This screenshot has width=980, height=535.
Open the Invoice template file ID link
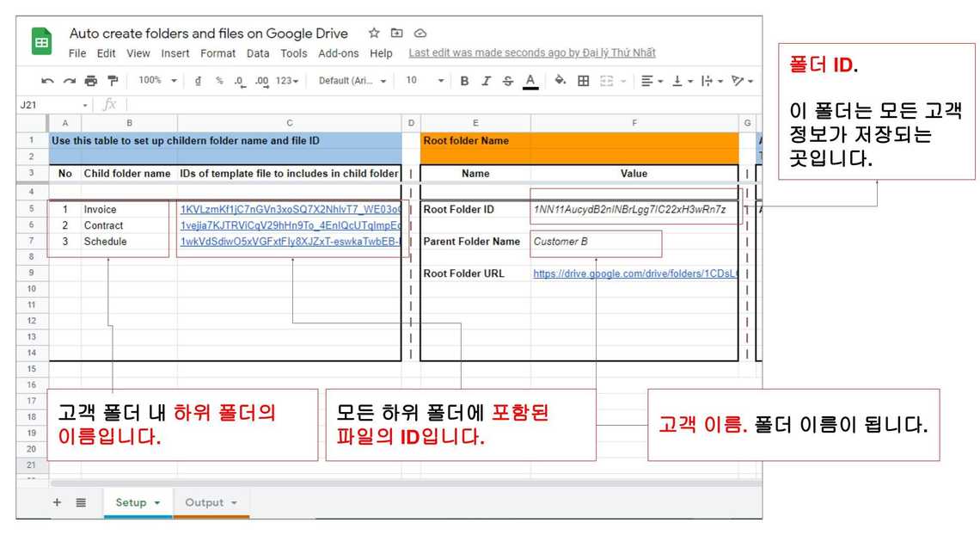pos(289,209)
